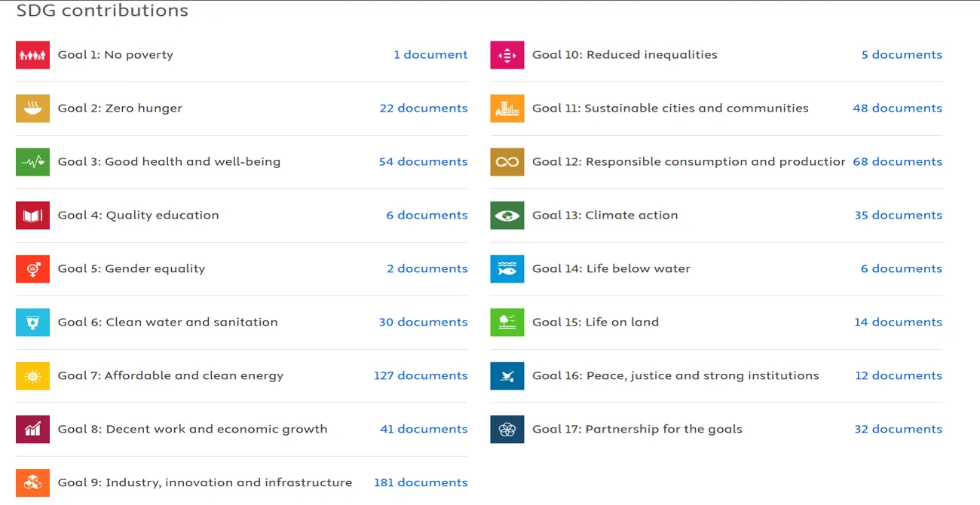The image size is (980, 505).
Task: Open the 68 documents link
Action: click(x=897, y=161)
